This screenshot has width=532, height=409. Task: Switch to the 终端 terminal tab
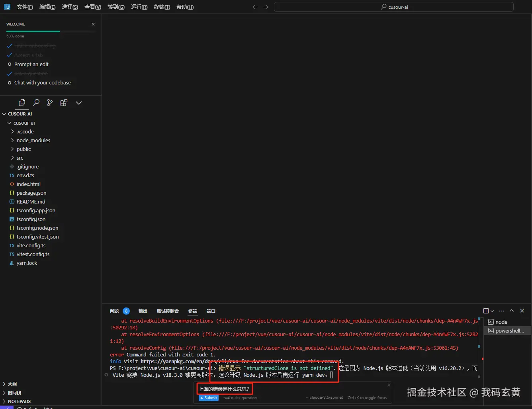193,311
